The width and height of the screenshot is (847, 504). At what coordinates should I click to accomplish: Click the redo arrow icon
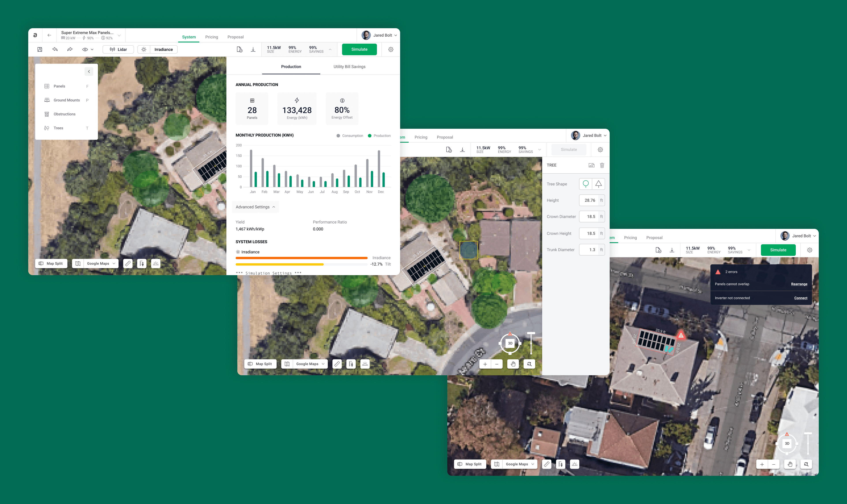pos(70,49)
